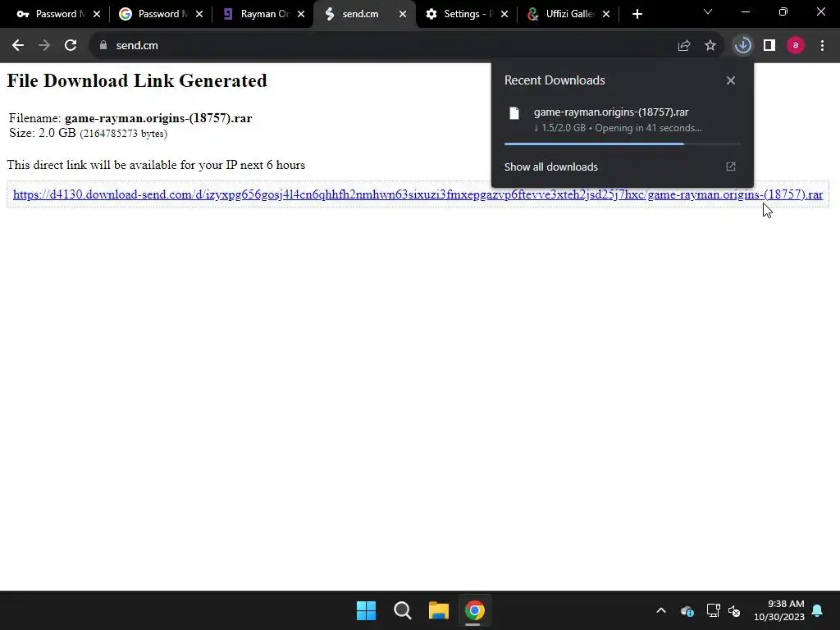Click the forward navigation arrow
The height and width of the screenshot is (630, 840).
pyautogui.click(x=44, y=46)
